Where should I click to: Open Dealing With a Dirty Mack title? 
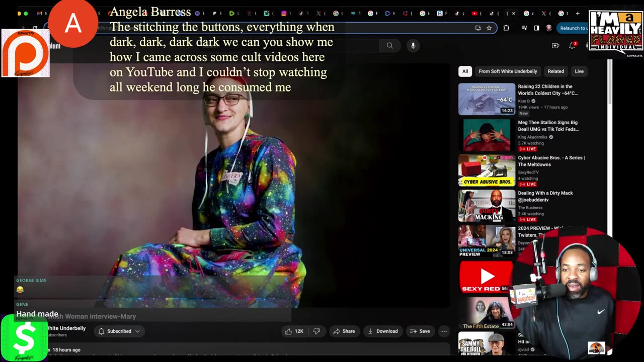tap(545, 196)
